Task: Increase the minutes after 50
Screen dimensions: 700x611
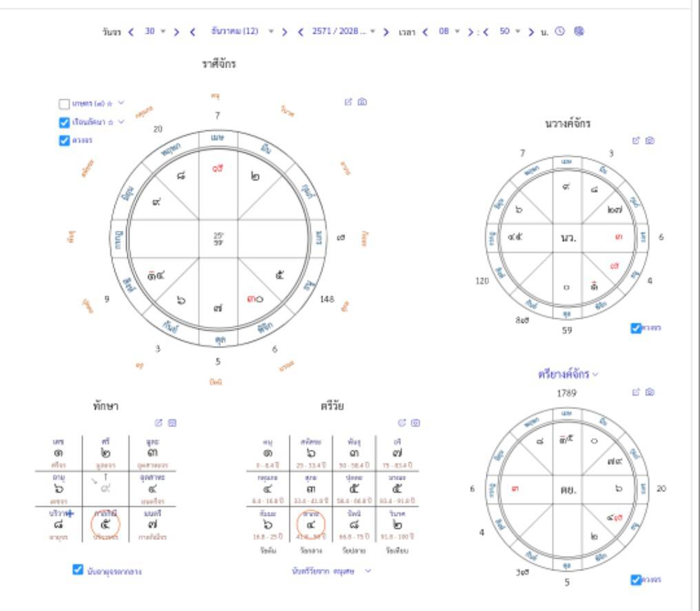Action: (531, 32)
